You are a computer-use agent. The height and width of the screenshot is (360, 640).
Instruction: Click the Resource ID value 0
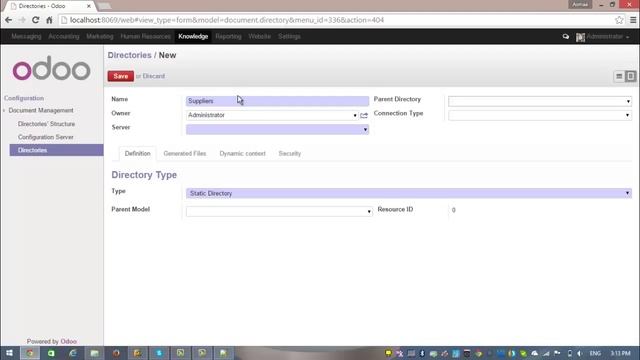click(x=453, y=210)
